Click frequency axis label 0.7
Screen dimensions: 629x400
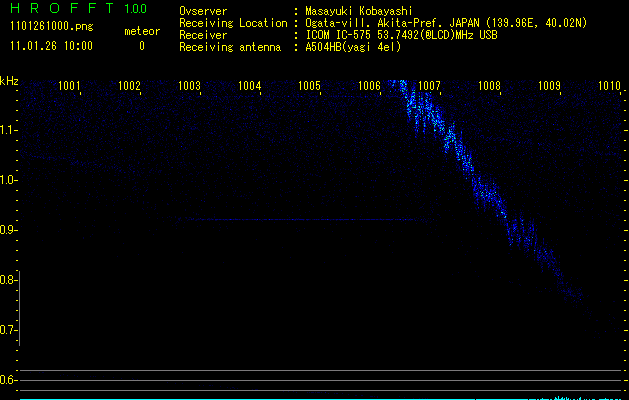click(x=8, y=330)
